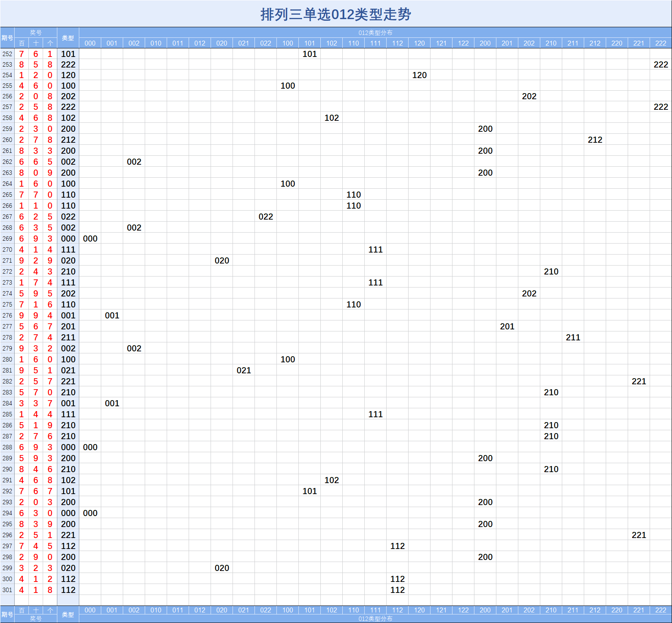Click the bottom 类型 footer label
The image size is (672, 623).
(68, 614)
